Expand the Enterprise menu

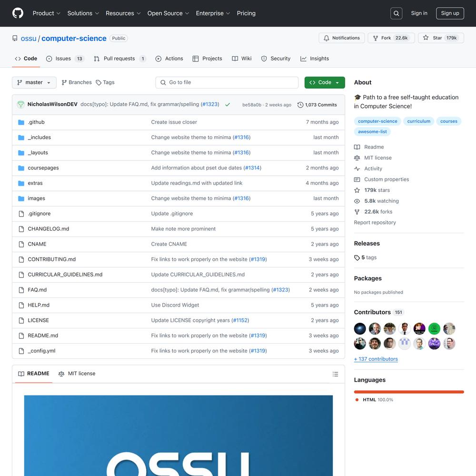click(x=213, y=13)
